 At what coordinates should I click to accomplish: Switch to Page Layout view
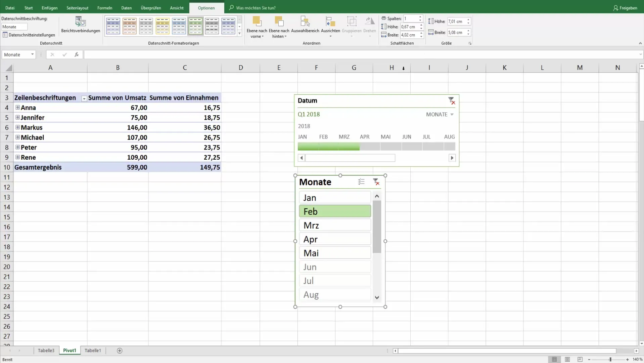[567, 359]
